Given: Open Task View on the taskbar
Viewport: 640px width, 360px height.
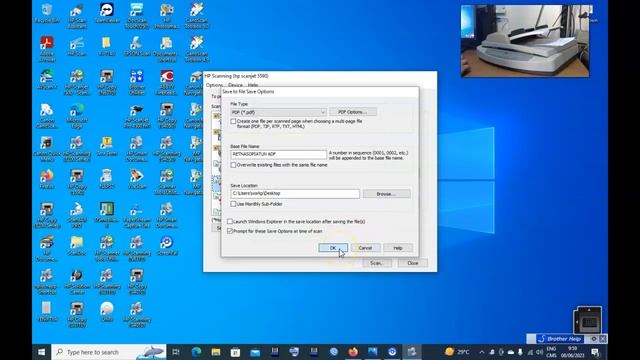Looking at the screenshot, I should tap(176, 352).
